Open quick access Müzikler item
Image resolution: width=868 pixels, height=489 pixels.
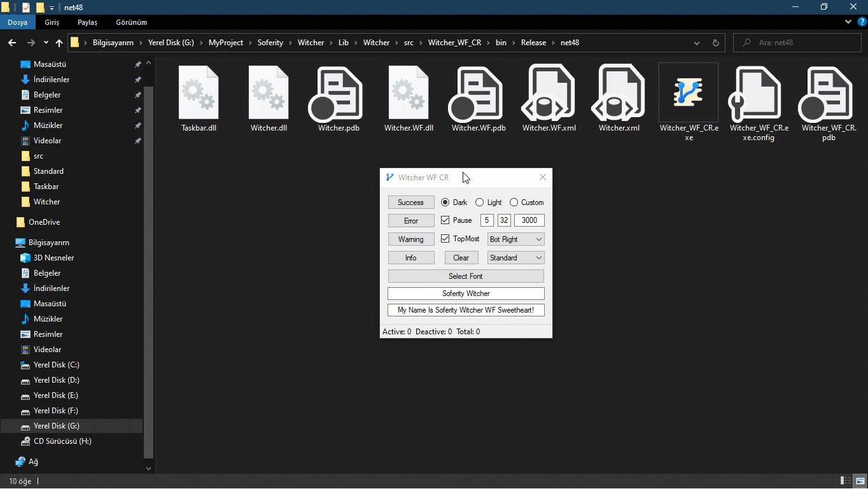coord(48,125)
